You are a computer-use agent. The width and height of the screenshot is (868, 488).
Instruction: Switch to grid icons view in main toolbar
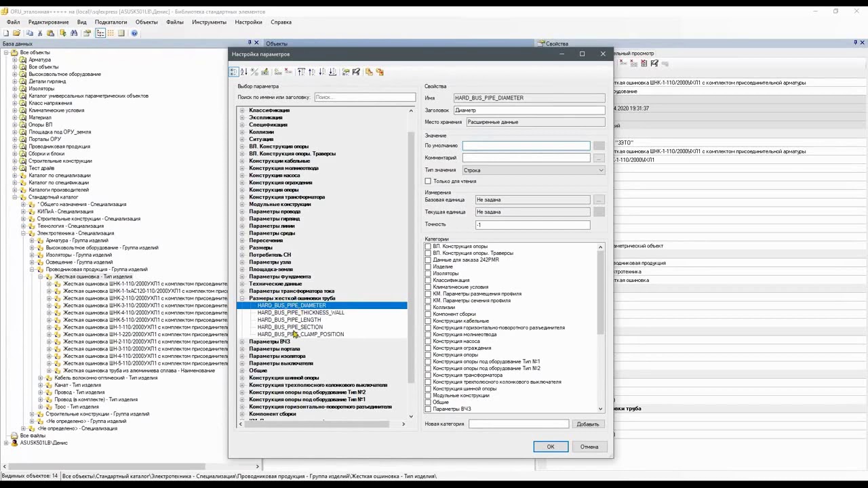[x=111, y=33]
